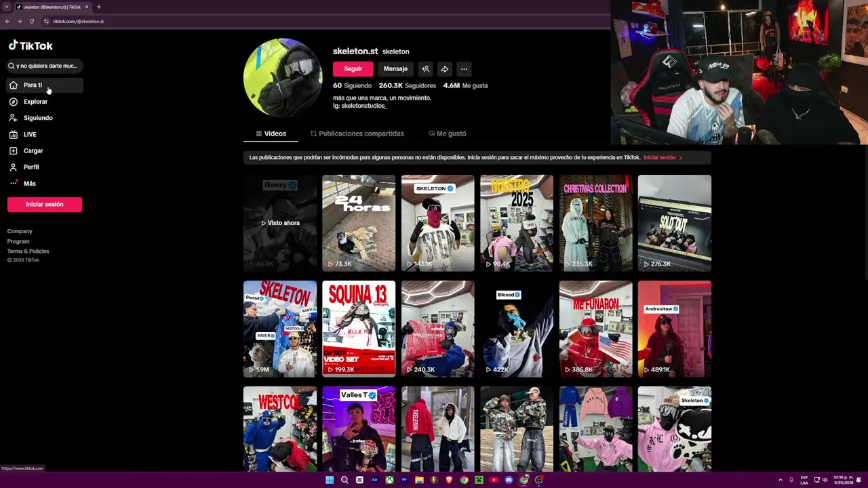Show hidden tray icons chevron

coord(780,480)
